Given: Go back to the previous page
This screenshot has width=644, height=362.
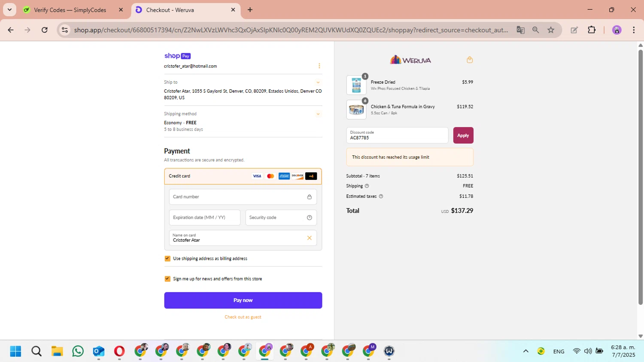Looking at the screenshot, I should click(11, 30).
